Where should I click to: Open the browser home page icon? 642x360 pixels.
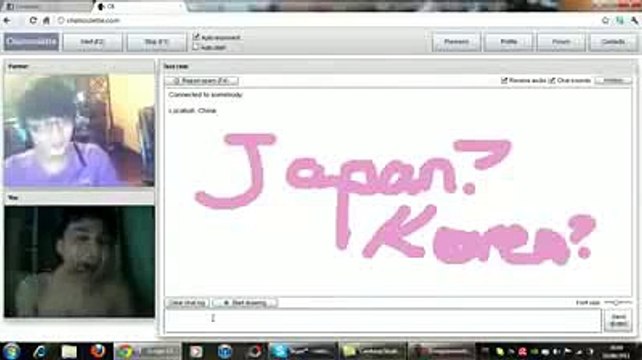click(46, 20)
